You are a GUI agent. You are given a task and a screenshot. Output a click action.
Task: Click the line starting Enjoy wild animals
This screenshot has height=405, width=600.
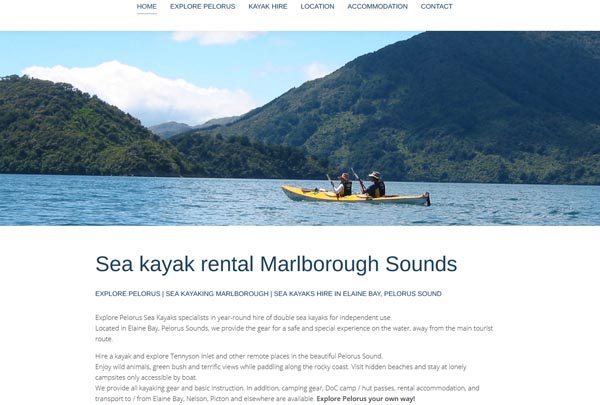tap(280, 372)
